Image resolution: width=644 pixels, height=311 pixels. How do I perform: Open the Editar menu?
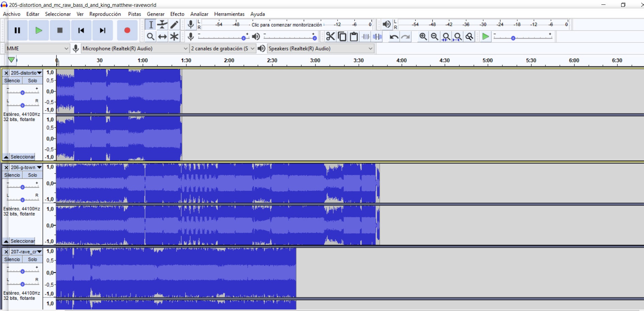tap(33, 14)
